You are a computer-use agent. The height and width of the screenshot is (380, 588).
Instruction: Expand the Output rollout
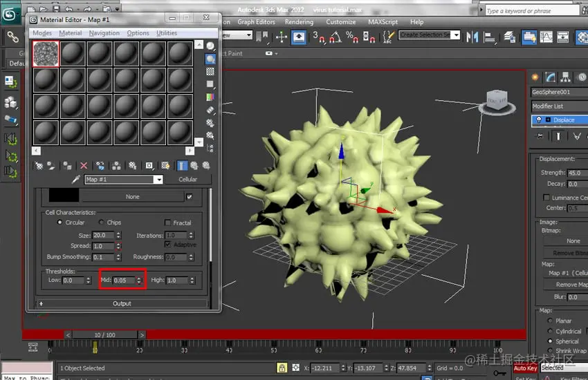122,303
